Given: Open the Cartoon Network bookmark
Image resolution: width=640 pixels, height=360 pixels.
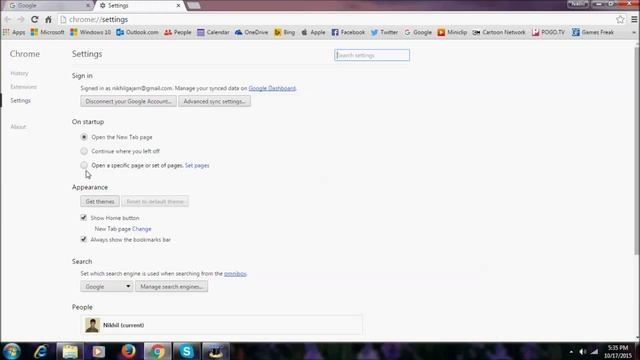Looking at the screenshot, I should [x=499, y=32].
